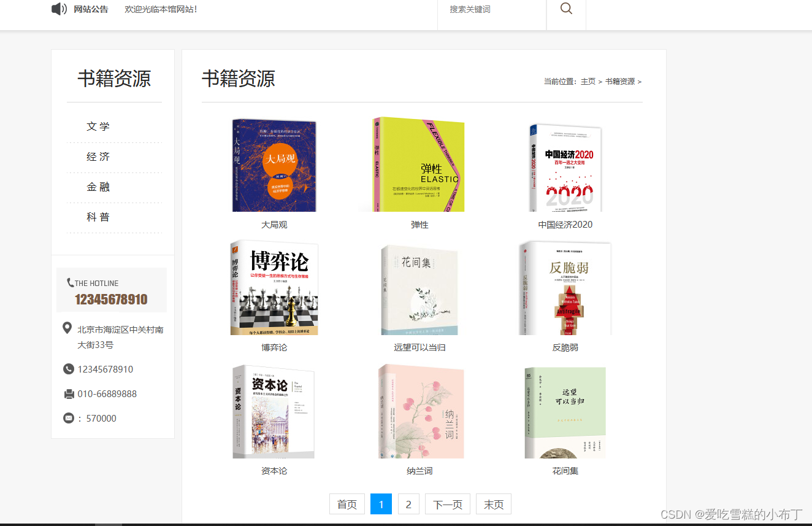Click the fax icon beside 010-66889888

(68, 393)
